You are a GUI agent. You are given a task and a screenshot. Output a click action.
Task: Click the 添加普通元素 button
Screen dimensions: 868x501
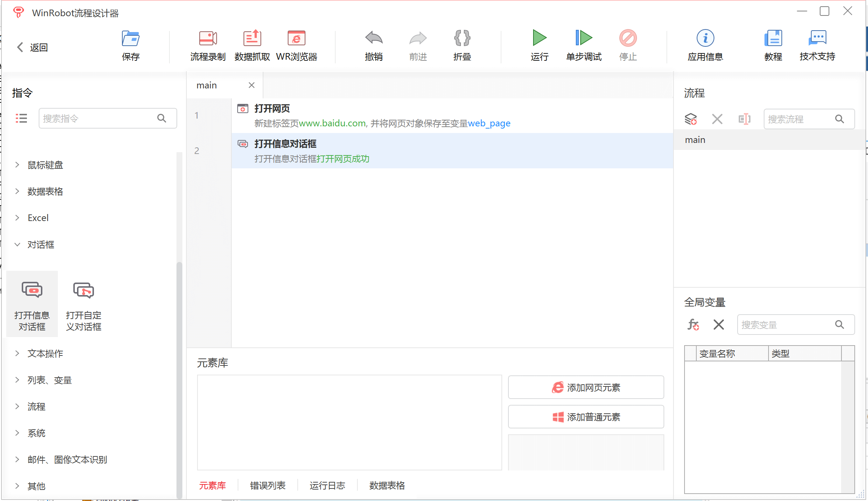coord(586,417)
